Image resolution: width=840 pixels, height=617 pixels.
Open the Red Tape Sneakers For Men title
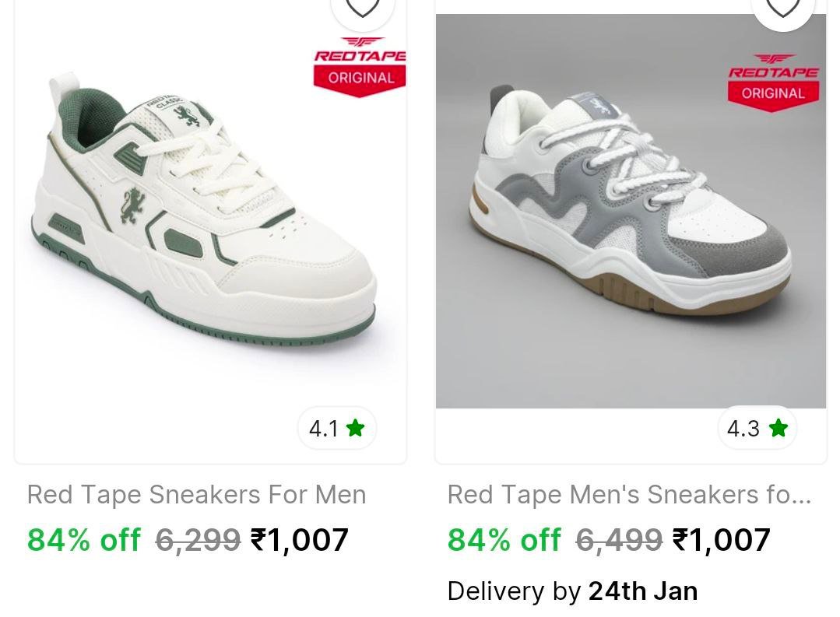(x=196, y=495)
